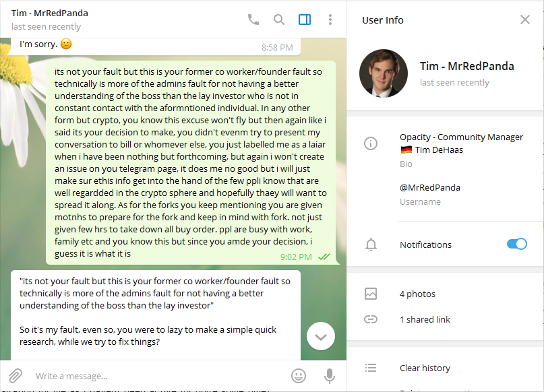Click the double-check read receipt icon
The image size is (544, 392).
pyautogui.click(x=324, y=257)
